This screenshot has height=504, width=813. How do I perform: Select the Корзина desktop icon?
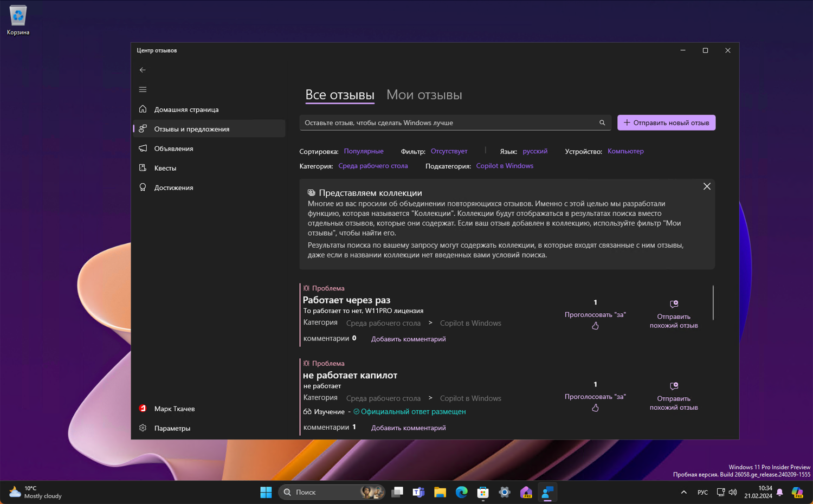point(18,21)
